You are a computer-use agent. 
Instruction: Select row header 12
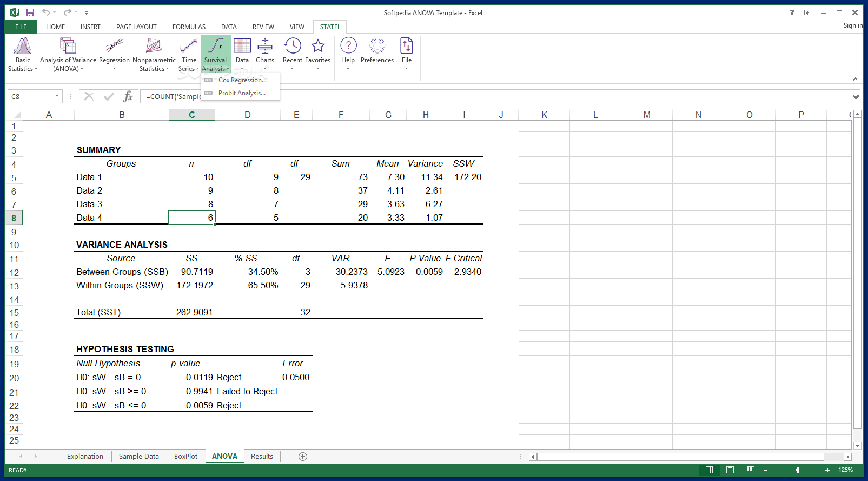tap(14, 273)
